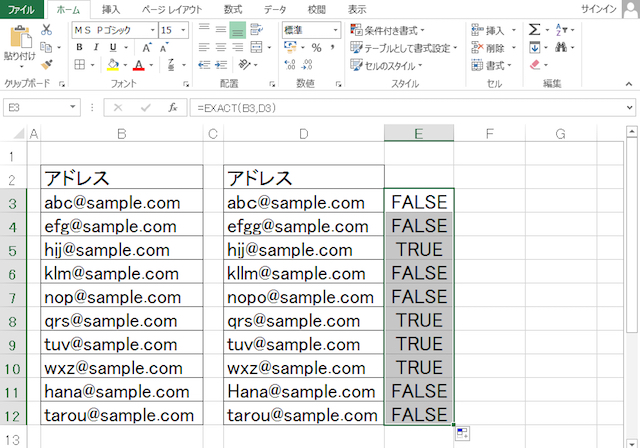Toggle bottom vertical alignment
The width and height of the screenshot is (640, 448).
tap(238, 30)
